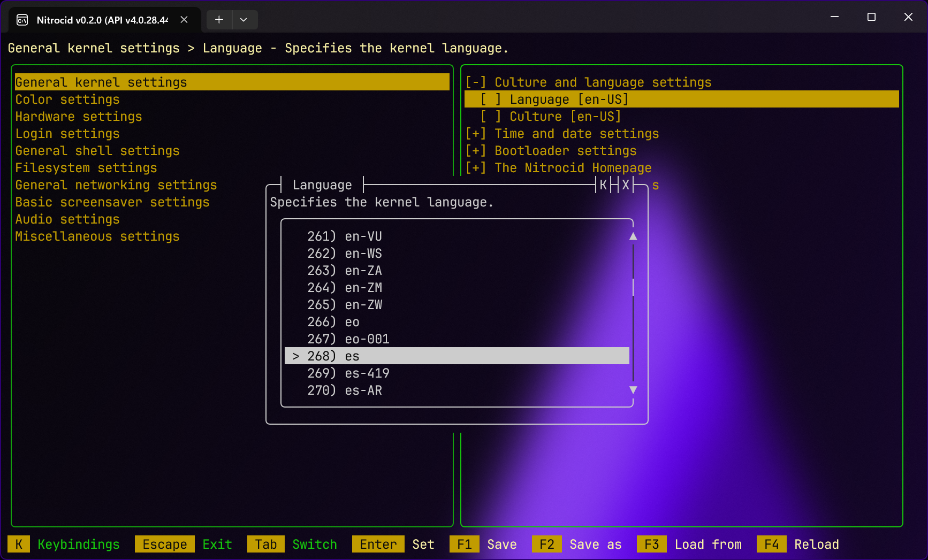Click the terminal icon on Nitrocid tab
The width and height of the screenshot is (928, 560).
[22, 20]
